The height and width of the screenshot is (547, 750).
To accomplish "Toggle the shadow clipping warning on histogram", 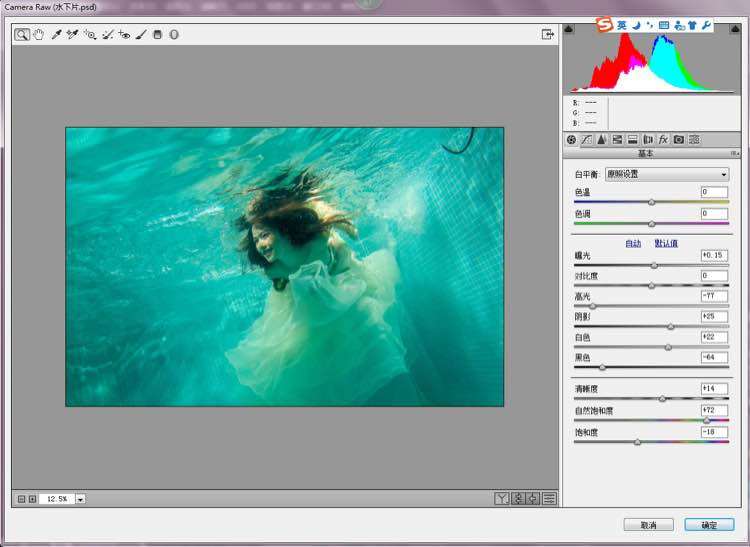I will (570, 30).
